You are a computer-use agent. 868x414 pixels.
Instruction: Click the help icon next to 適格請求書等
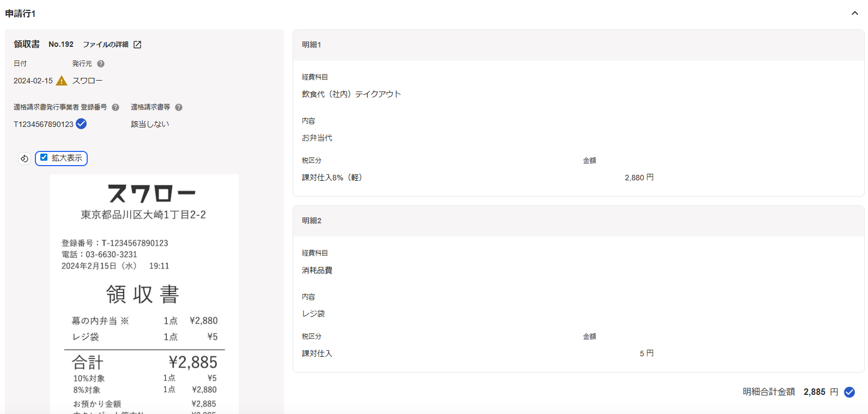tap(179, 107)
